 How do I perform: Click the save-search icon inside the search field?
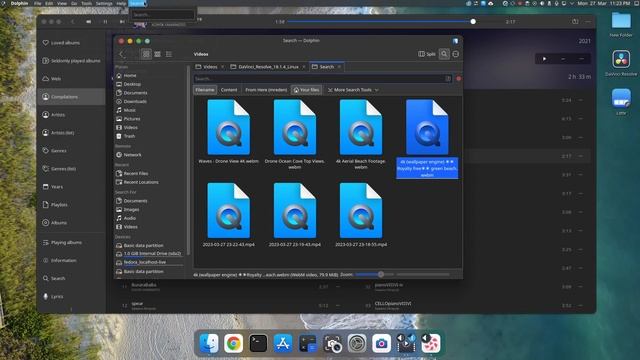[x=448, y=78]
